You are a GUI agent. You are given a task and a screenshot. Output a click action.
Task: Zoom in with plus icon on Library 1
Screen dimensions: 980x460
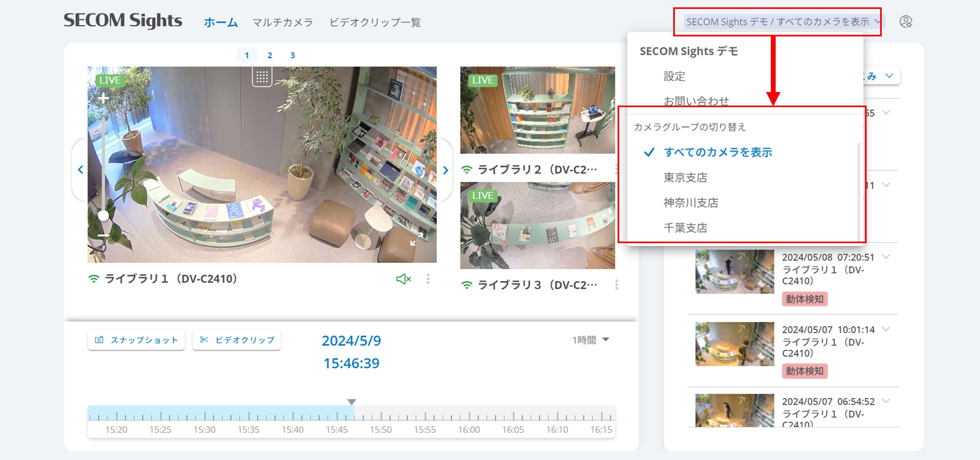pyautogui.click(x=103, y=98)
